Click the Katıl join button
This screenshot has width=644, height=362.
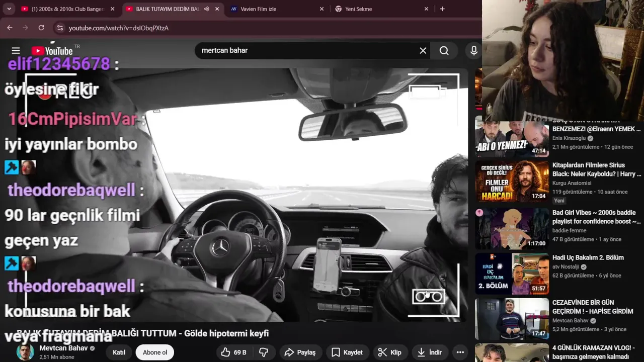click(119, 352)
